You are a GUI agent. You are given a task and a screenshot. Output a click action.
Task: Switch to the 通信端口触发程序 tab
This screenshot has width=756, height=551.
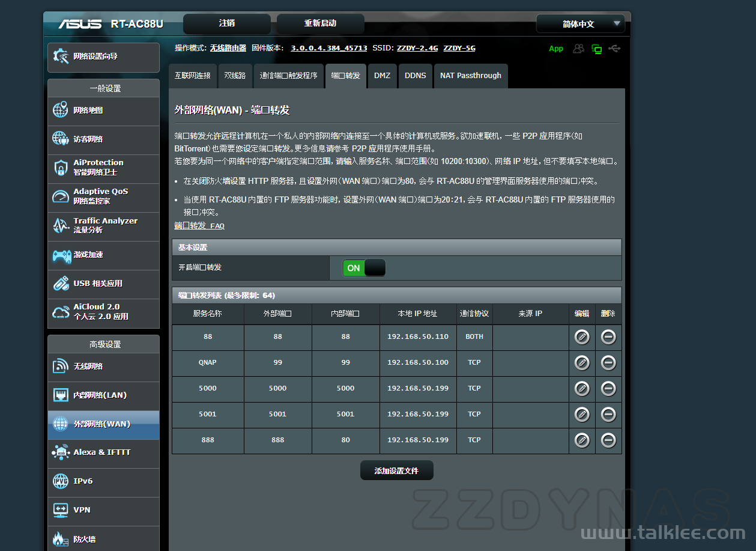289,76
